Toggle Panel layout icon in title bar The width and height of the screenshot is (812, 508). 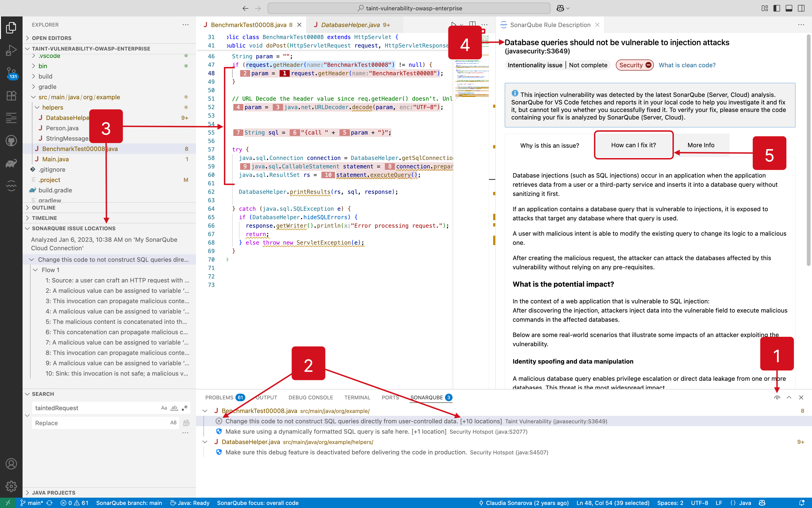tap(789, 8)
